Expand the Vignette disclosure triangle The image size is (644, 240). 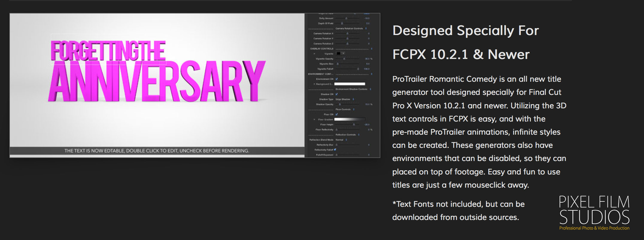point(314,54)
